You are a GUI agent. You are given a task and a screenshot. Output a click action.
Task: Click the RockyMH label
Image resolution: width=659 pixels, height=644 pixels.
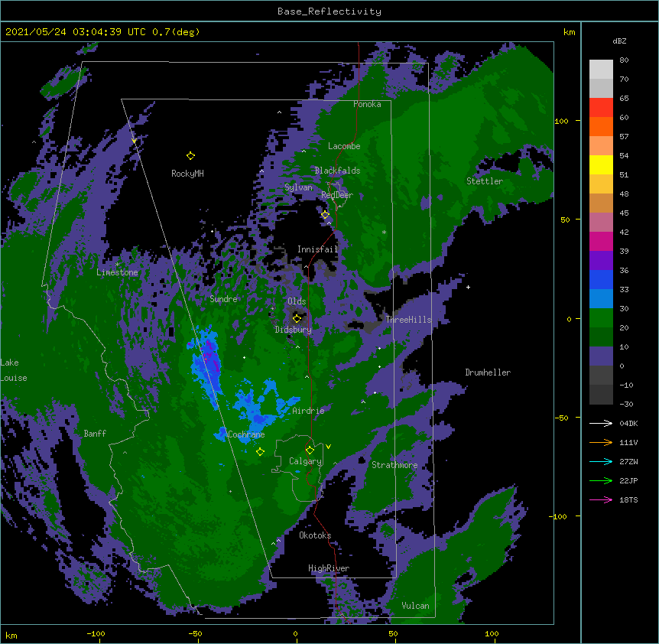pyautogui.click(x=187, y=174)
